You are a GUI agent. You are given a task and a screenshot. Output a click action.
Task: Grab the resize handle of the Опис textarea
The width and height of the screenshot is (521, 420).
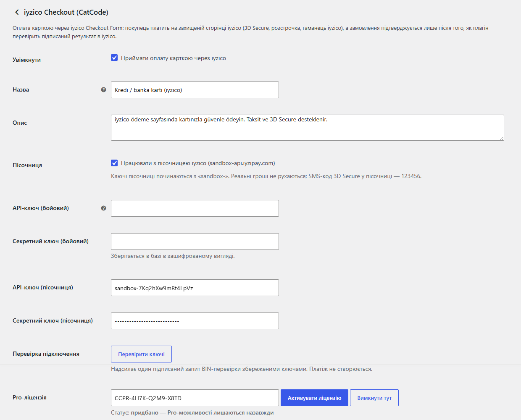(x=501, y=138)
